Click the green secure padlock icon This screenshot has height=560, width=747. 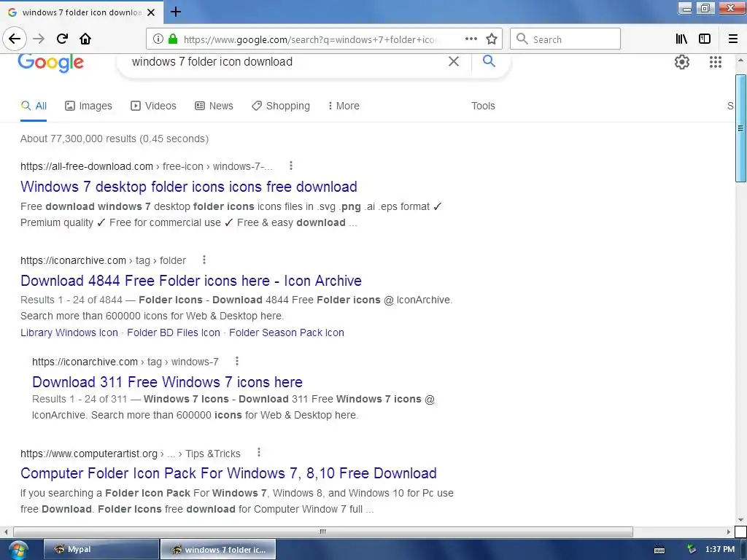[x=173, y=39]
